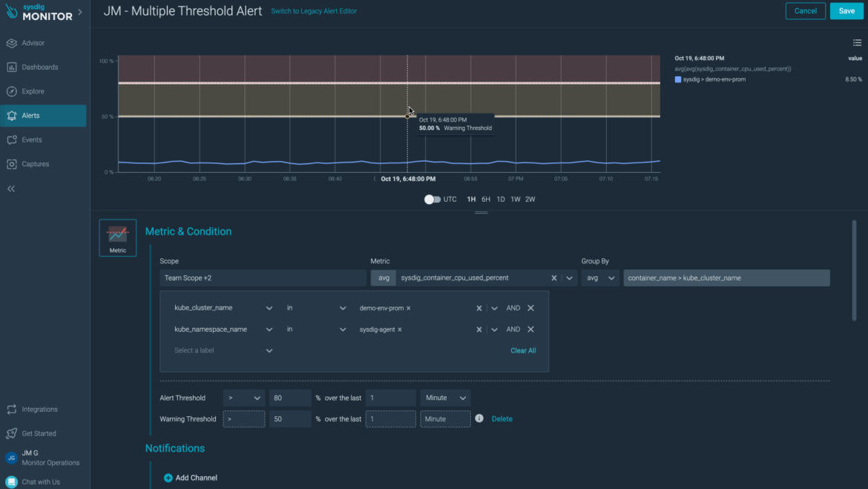Click the Sysdig Monitor logo

click(x=39, y=12)
